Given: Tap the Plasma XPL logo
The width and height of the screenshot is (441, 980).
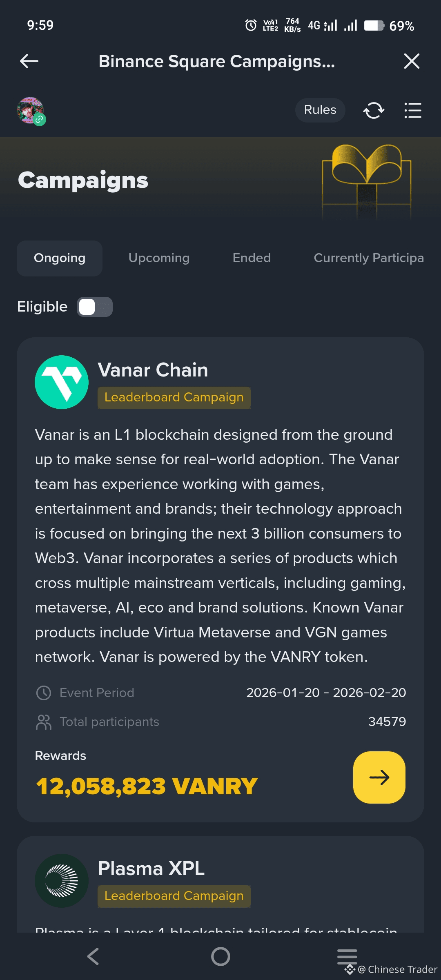Looking at the screenshot, I should click(x=62, y=881).
